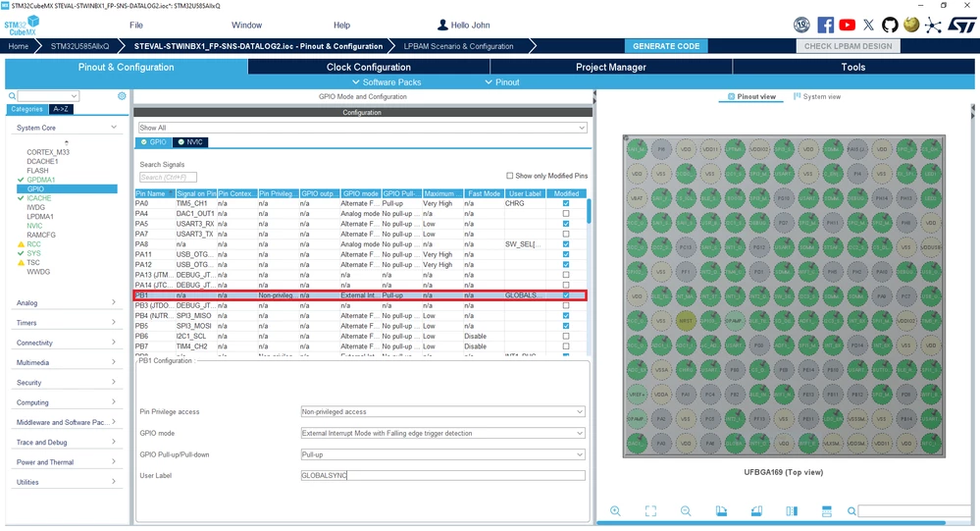
Task: Click the yellow NRST pin on chip
Action: click(x=686, y=321)
